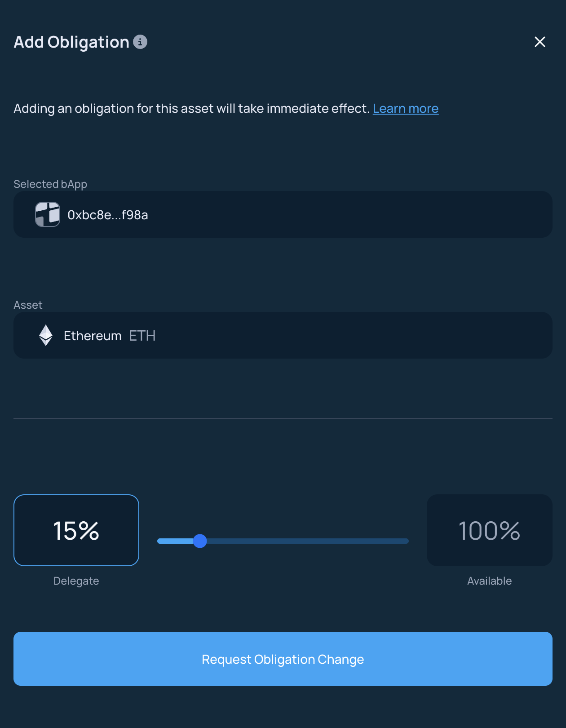
Task: Click the Selected bApp label
Action: (50, 184)
